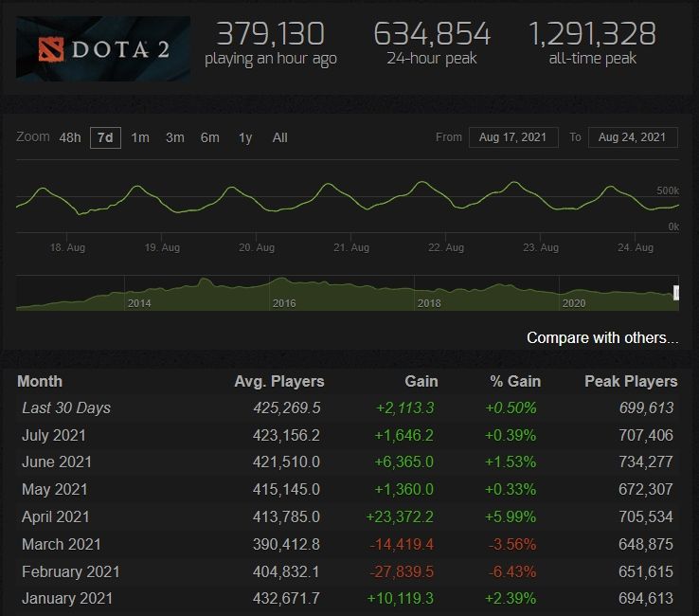Click the 20. Aug axis label
This screenshot has width=699, height=616.
(257, 247)
